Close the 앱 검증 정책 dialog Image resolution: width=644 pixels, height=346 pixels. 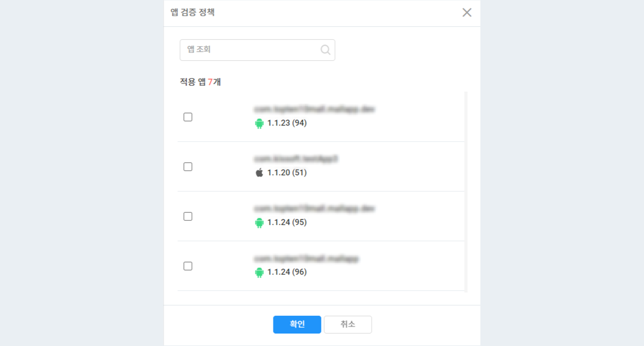click(467, 12)
